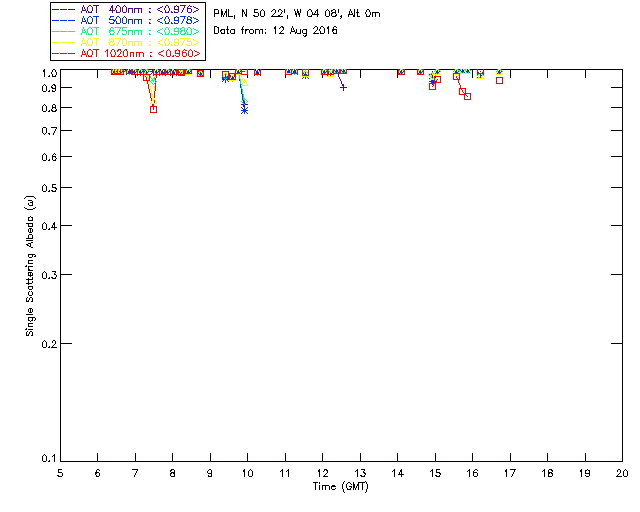The width and height of the screenshot is (640, 512).
Task: Click the y-axis tick label '0.4'
Action: [x=49, y=226]
